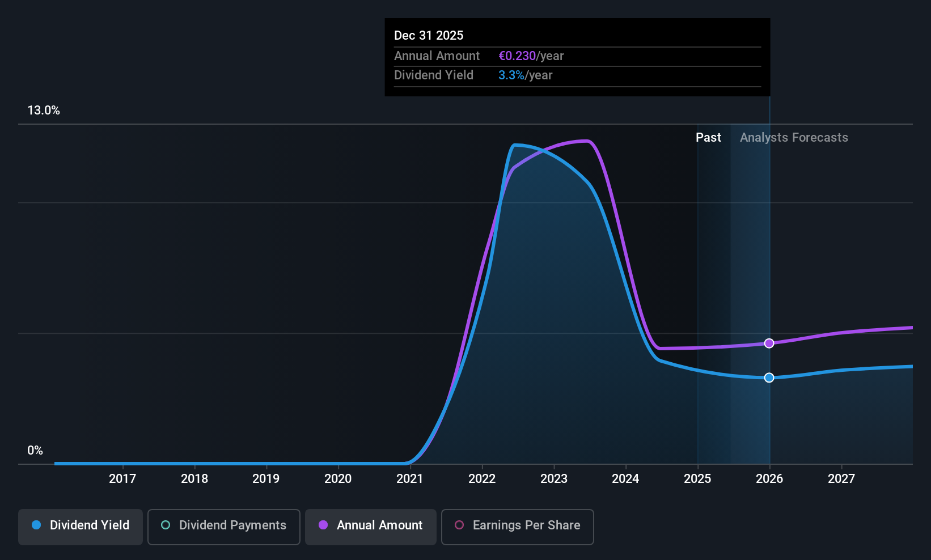The height and width of the screenshot is (560, 931).
Task: Click the Dec 31 2025 tooltip heading
Action: (x=429, y=35)
